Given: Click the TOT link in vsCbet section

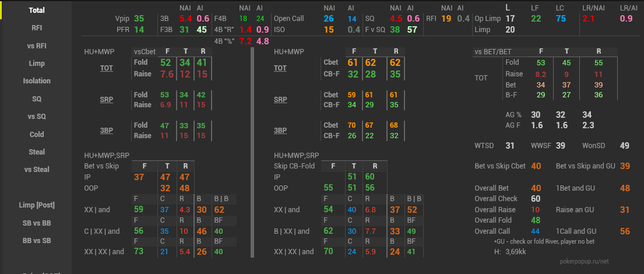Looking at the screenshot, I should [x=106, y=68].
